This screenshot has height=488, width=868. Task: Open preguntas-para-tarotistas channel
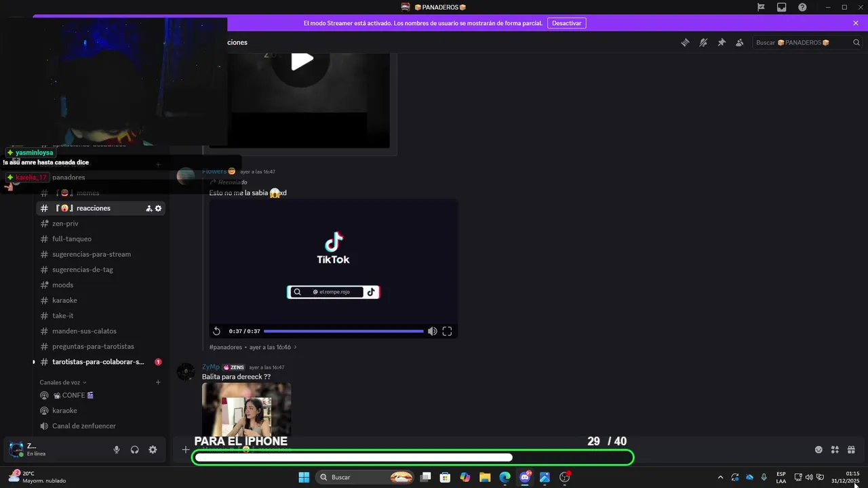(100, 346)
